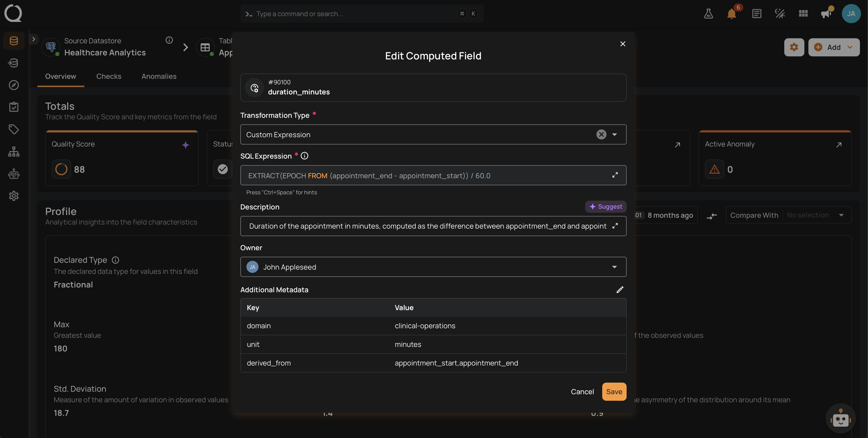Open the robot agent sidebar icon
This screenshot has height=438, width=868.
click(x=14, y=174)
